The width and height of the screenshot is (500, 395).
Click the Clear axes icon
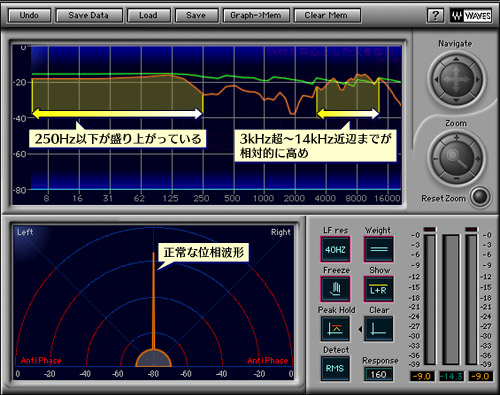379,329
